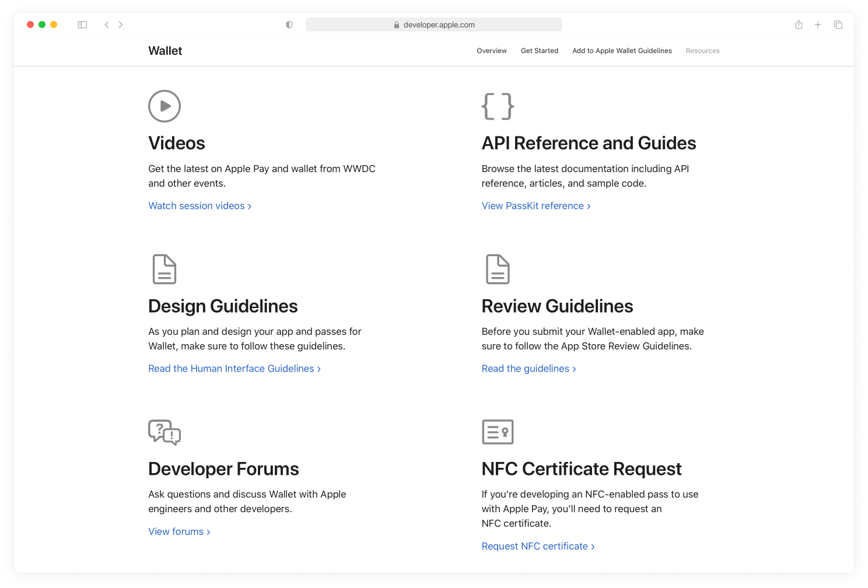Click the Review Guidelines document icon
The image size is (868, 588).
498,269
